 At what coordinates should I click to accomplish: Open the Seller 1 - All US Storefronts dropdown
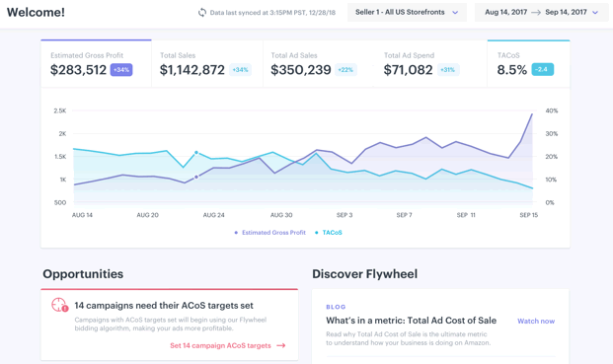(407, 12)
